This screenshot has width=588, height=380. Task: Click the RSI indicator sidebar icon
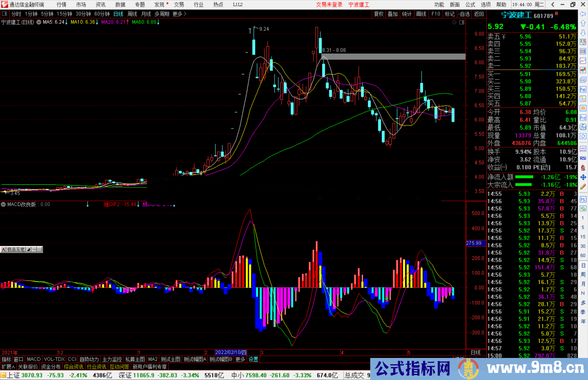583,158
